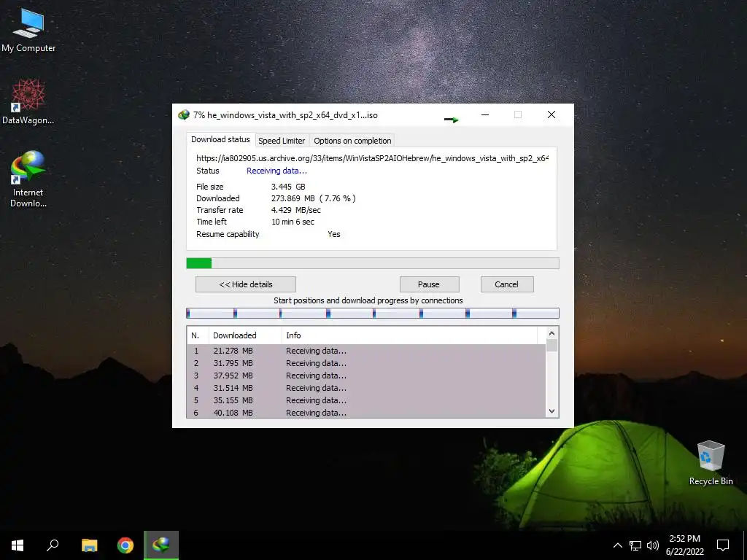Minimize the IDM download dialog
This screenshot has height=560, width=747.
click(x=485, y=114)
